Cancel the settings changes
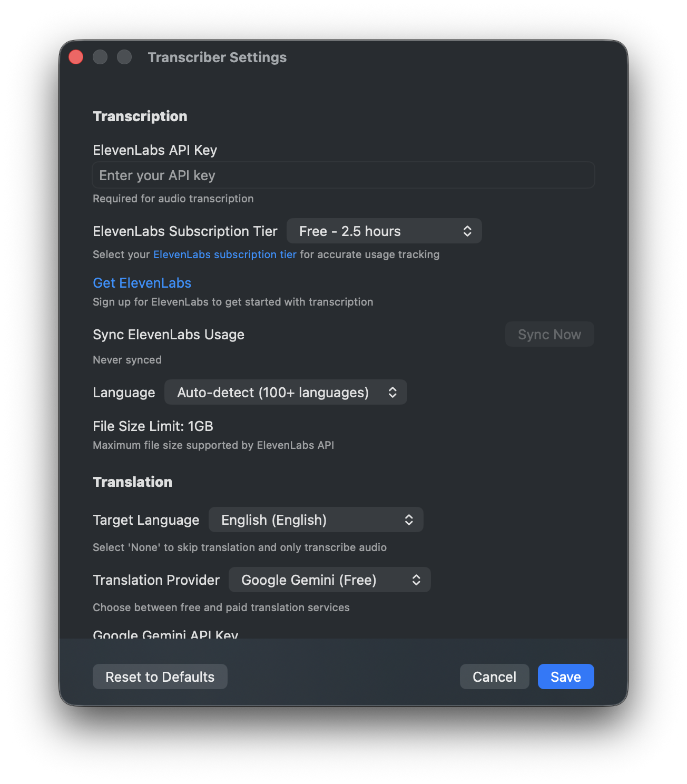Screen dimensions: 687x784 494,677
